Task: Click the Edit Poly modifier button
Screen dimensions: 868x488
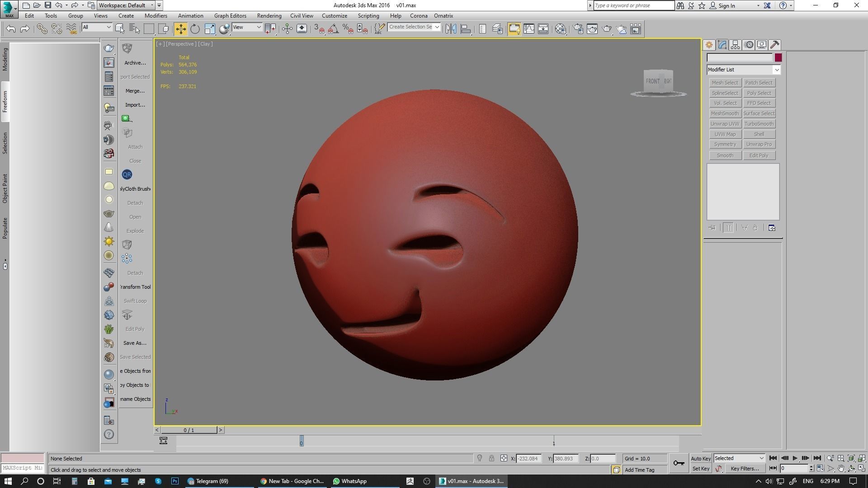Action: point(759,155)
